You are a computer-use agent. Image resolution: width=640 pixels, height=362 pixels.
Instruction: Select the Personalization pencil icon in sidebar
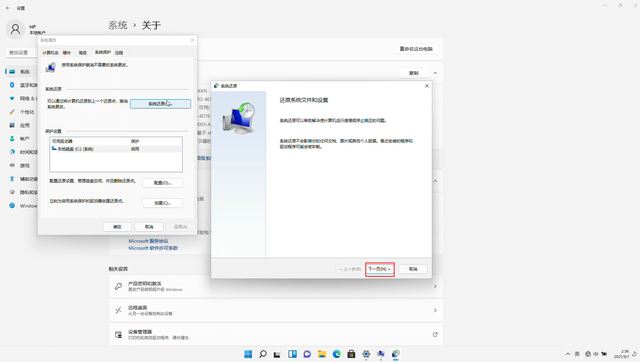pyautogui.click(x=12, y=111)
